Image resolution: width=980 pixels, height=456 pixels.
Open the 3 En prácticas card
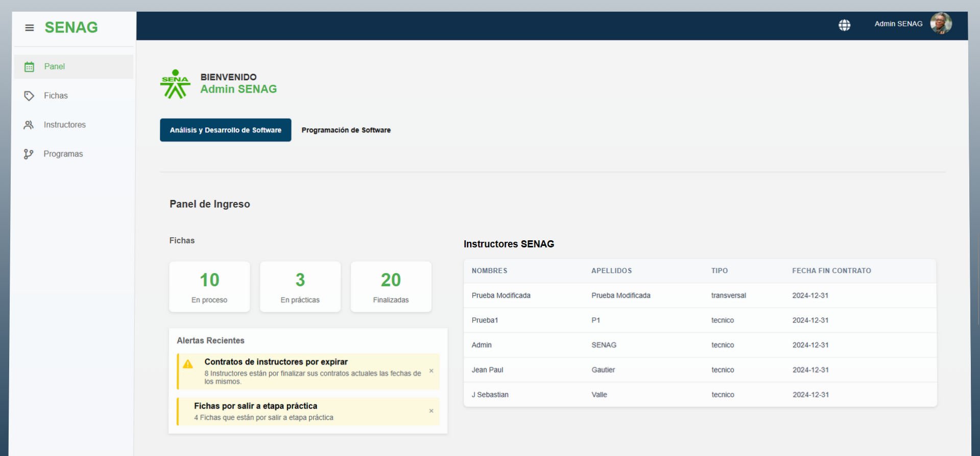click(x=300, y=287)
